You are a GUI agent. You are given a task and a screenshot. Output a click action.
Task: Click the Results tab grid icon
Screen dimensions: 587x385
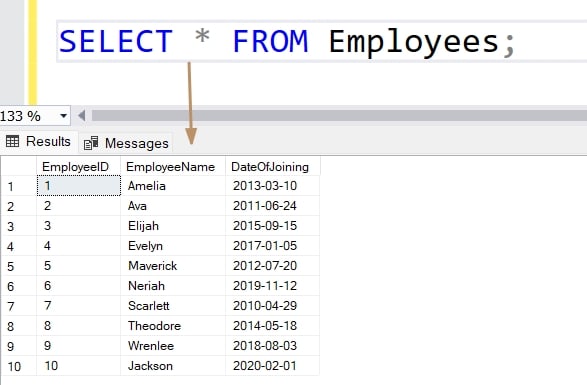[12, 141]
